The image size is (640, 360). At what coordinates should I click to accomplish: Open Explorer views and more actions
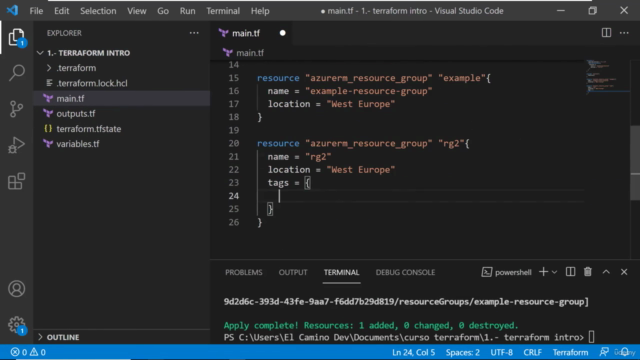pos(194,33)
